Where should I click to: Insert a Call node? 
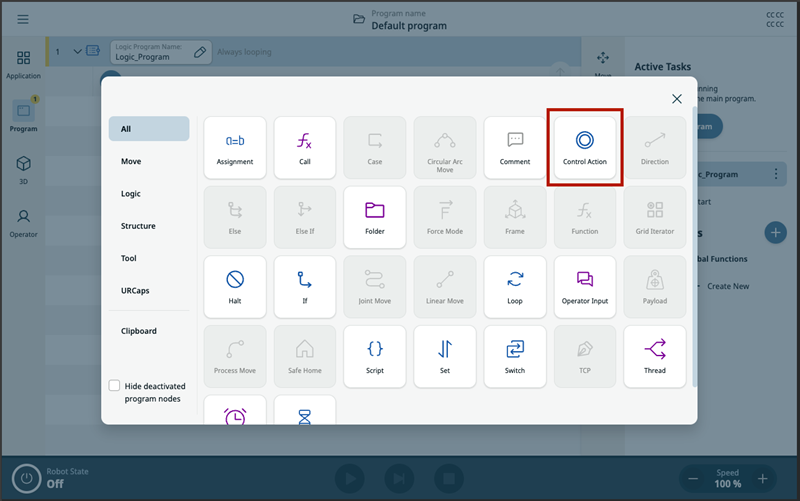pyautogui.click(x=305, y=147)
